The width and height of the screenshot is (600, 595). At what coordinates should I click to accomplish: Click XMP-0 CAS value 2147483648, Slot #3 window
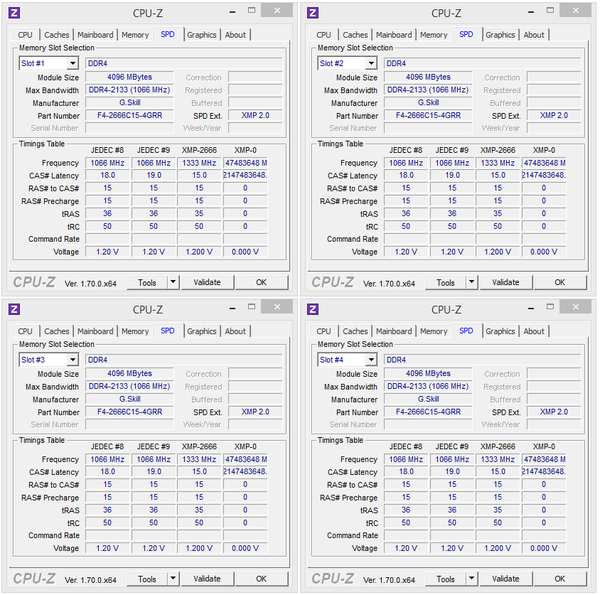[245, 472]
